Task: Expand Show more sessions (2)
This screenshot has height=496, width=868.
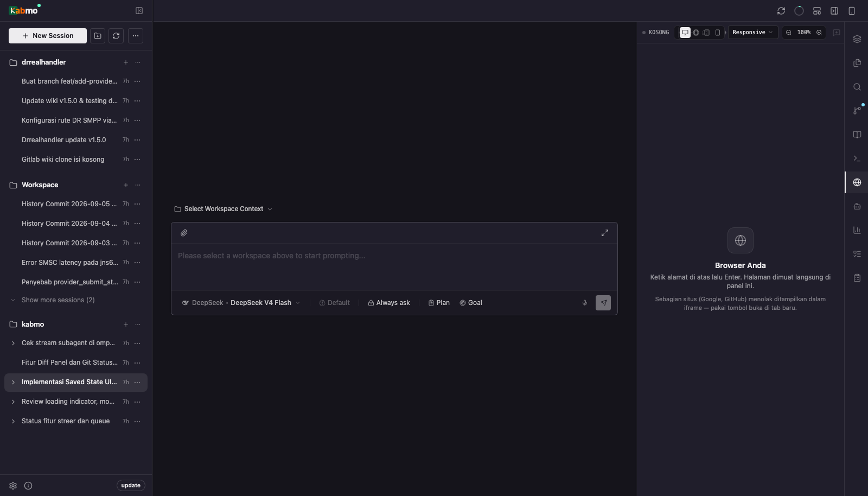Action: point(53,300)
